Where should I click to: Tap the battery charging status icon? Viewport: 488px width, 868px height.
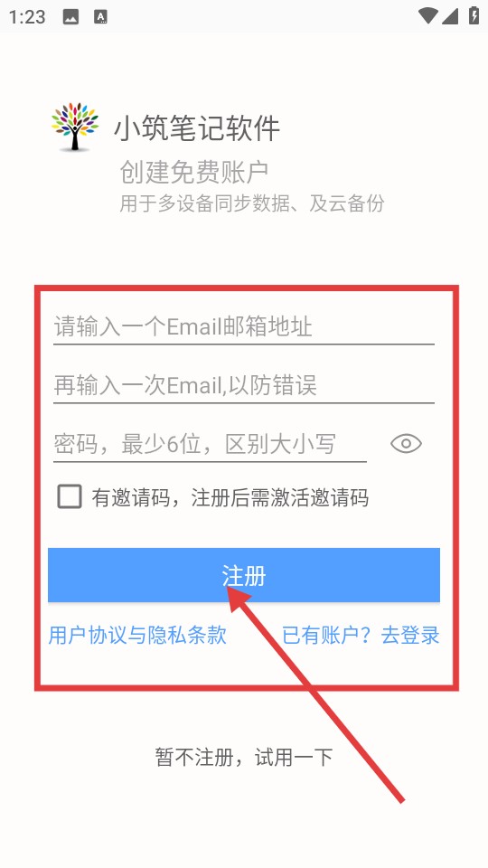[474, 15]
